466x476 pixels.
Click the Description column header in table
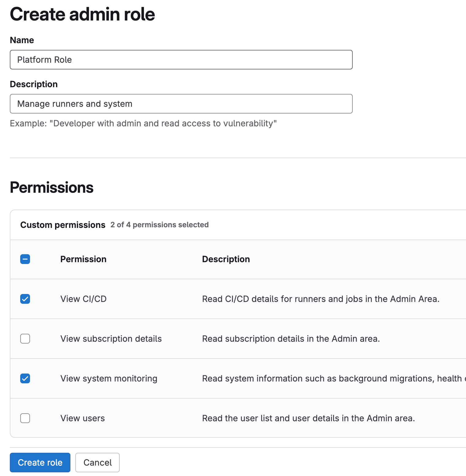pyautogui.click(x=226, y=259)
